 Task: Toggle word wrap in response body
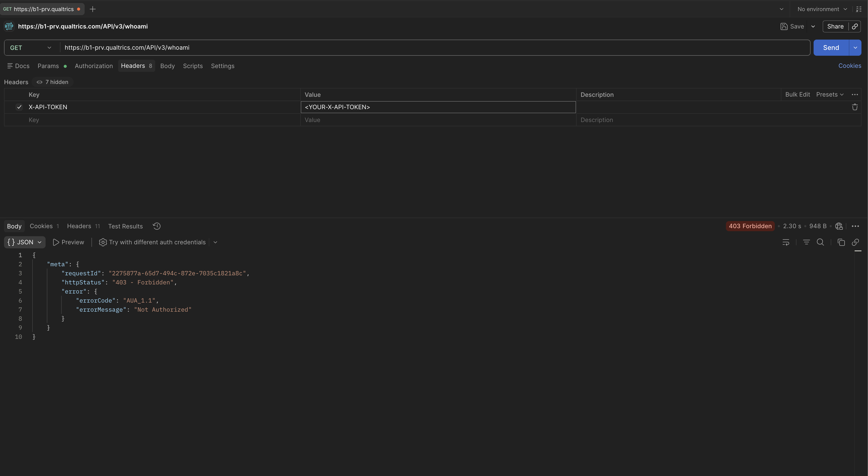tap(786, 242)
